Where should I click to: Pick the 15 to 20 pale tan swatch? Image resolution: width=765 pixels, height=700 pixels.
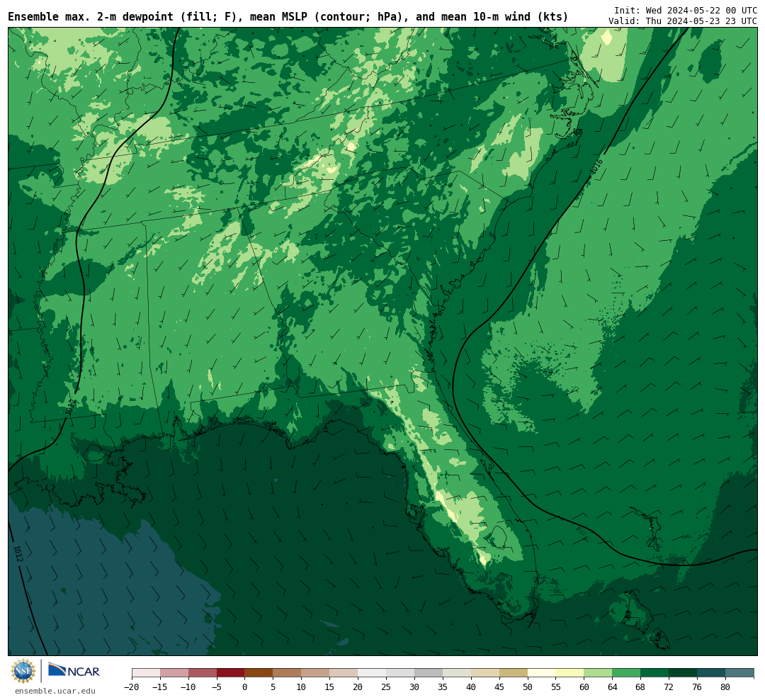(344, 673)
